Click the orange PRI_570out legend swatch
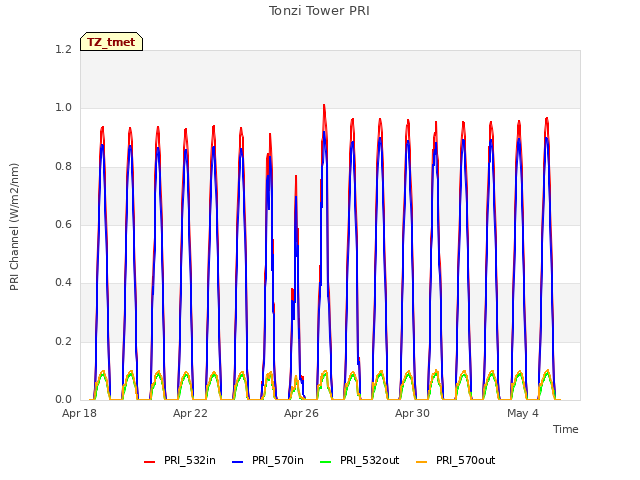The width and height of the screenshot is (640, 480). pos(421,462)
